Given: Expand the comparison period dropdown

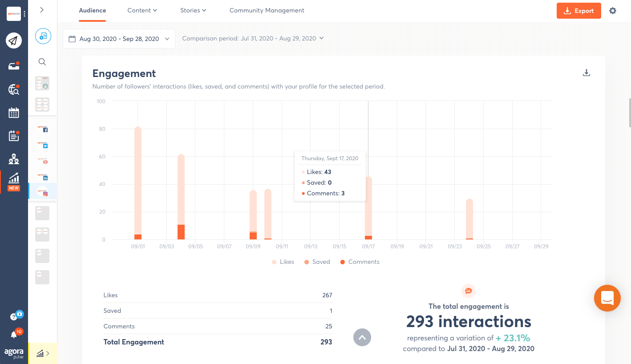Looking at the screenshot, I should click(x=253, y=38).
